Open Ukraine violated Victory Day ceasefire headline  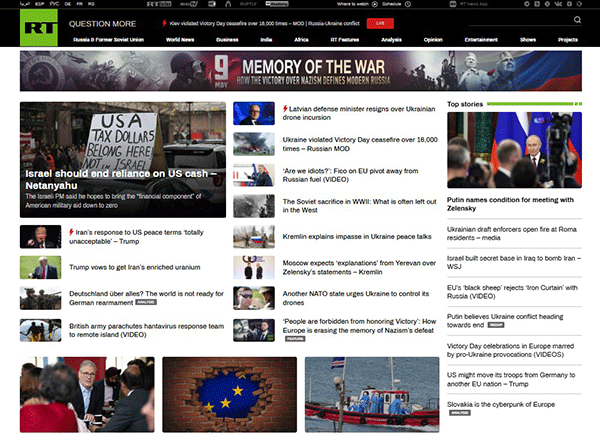(x=360, y=144)
